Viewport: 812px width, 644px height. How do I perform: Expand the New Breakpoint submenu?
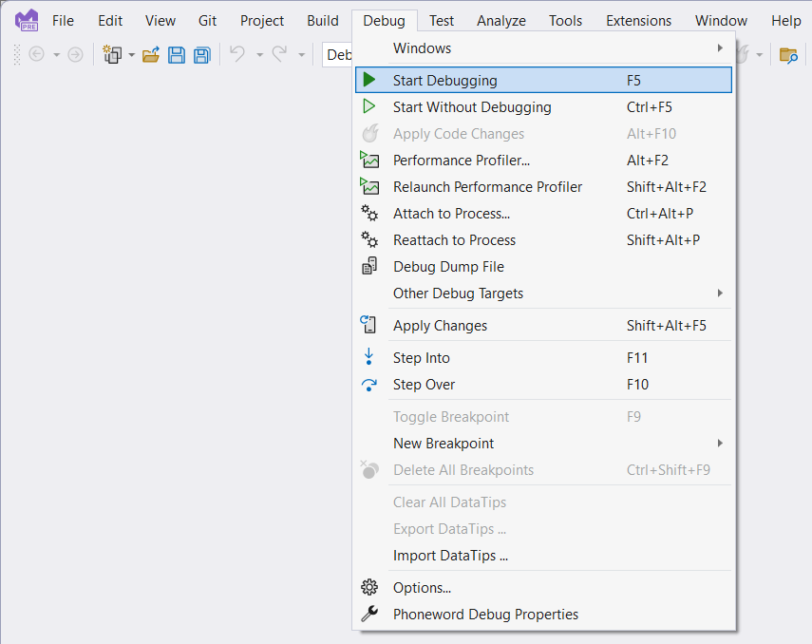point(719,444)
